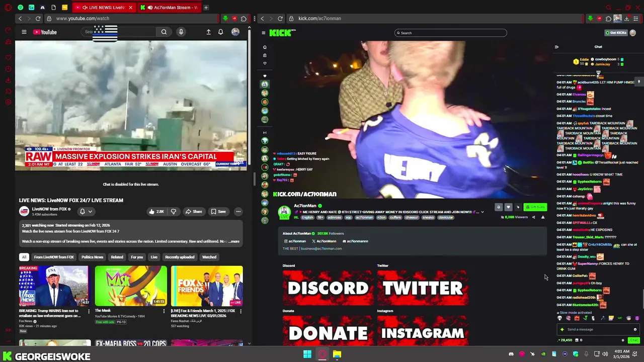Select the Related chip
The height and width of the screenshot is (362, 644).
(117, 257)
